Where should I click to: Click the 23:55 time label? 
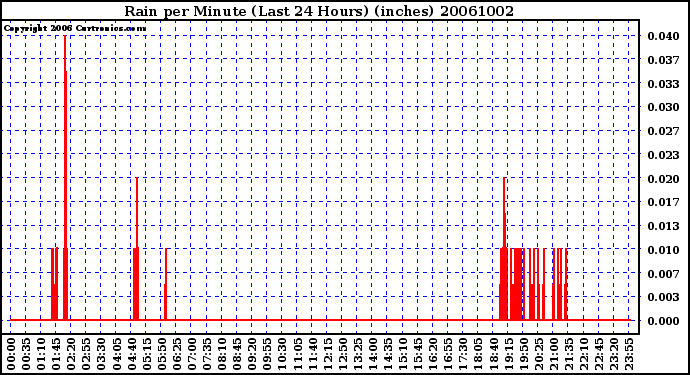coord(628,354)
